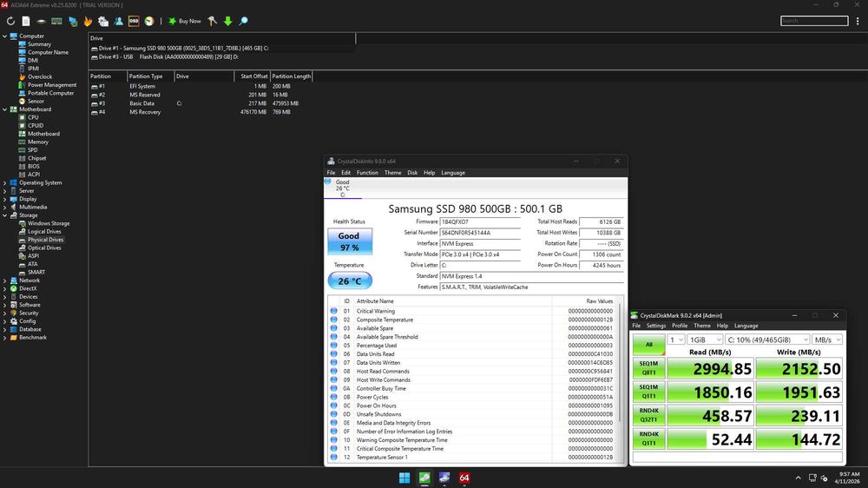The width and height of the screenshot is (868, 488).
Task: Show hidden system tray icons chevron
Action: 798,478
